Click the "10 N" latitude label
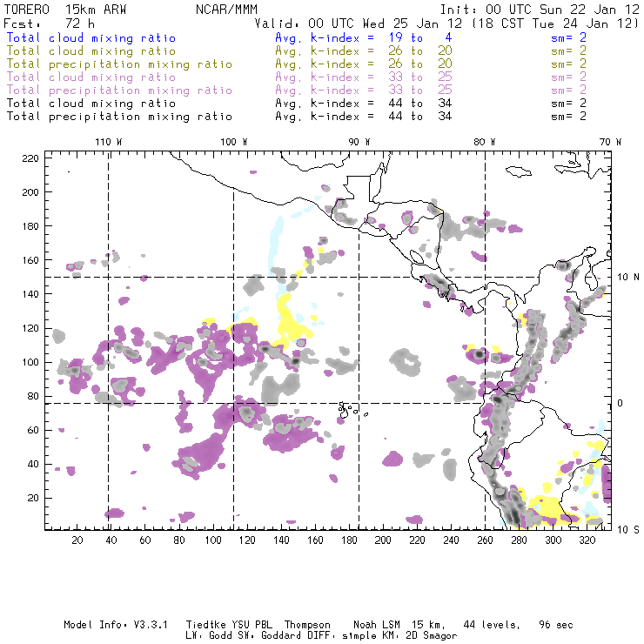The height and width of the screenshot is (644, 644). pyautogui.click(x=628, y=277)
